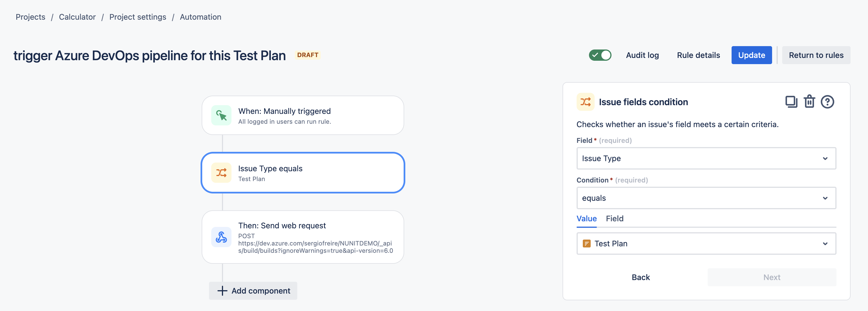This screenshot has width=868, height=311.
Task: Open help via question mark icon
Action: (x=827, y=102)
